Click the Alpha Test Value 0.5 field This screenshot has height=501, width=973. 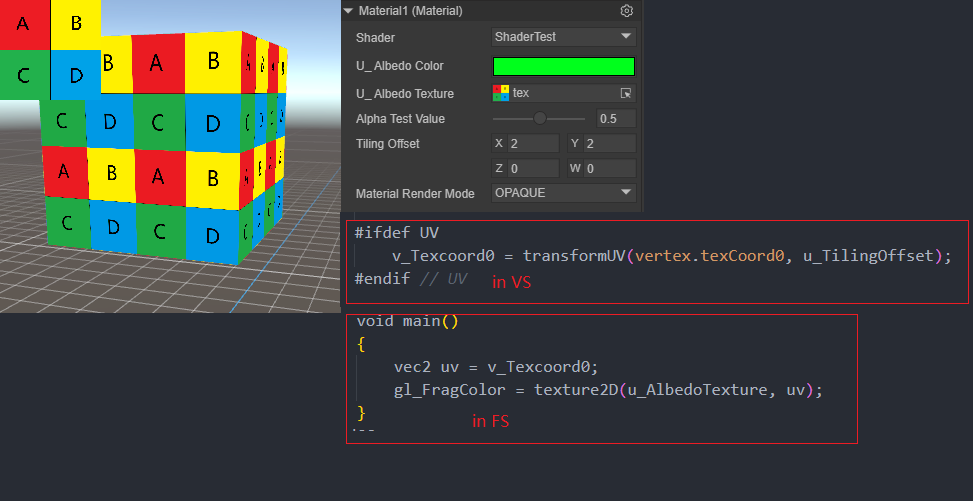pos(615,118)
